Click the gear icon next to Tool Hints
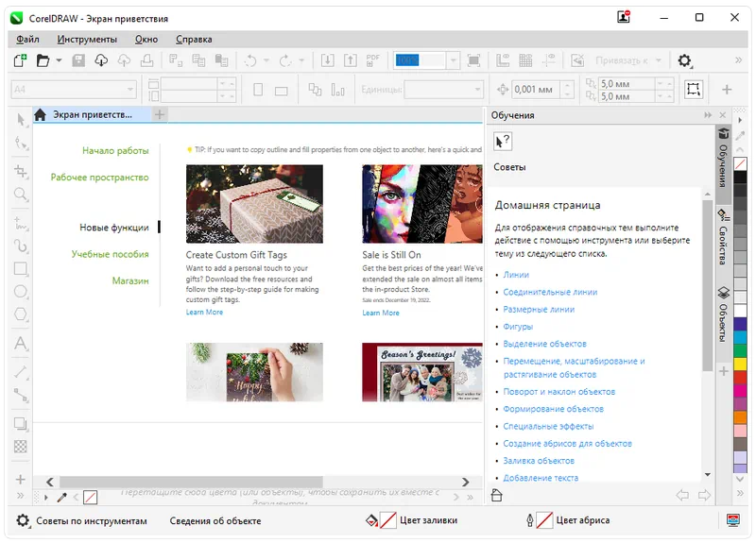Viewport: 756px width, 543px height. (24, 520)
